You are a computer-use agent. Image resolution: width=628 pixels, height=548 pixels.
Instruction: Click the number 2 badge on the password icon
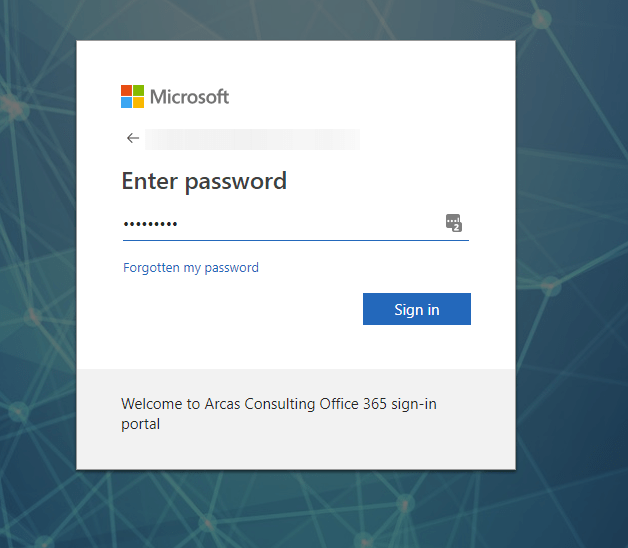click(457, 227)
